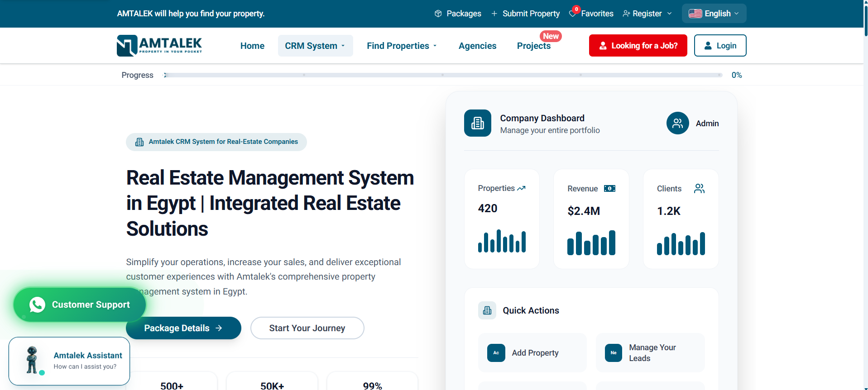Screen dimensions: 868x390
Task: Click the Clients people icon
Action: [700, 189]
